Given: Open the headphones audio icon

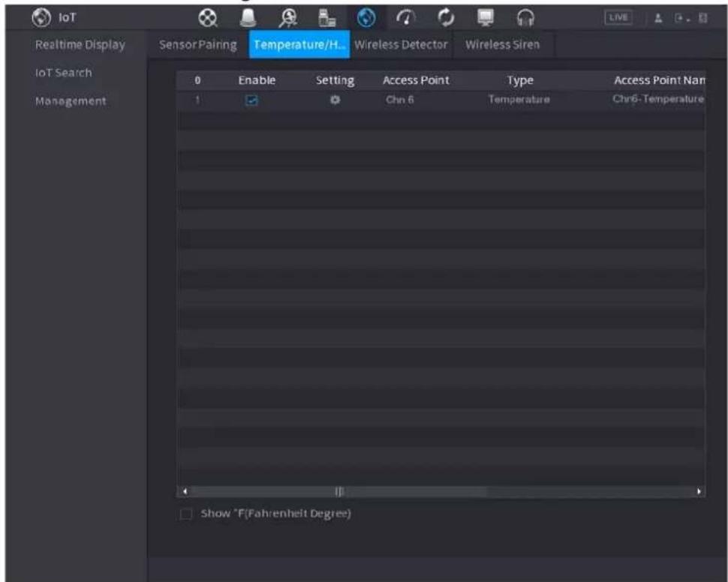Looking at the screenshot, I should 525,18.
